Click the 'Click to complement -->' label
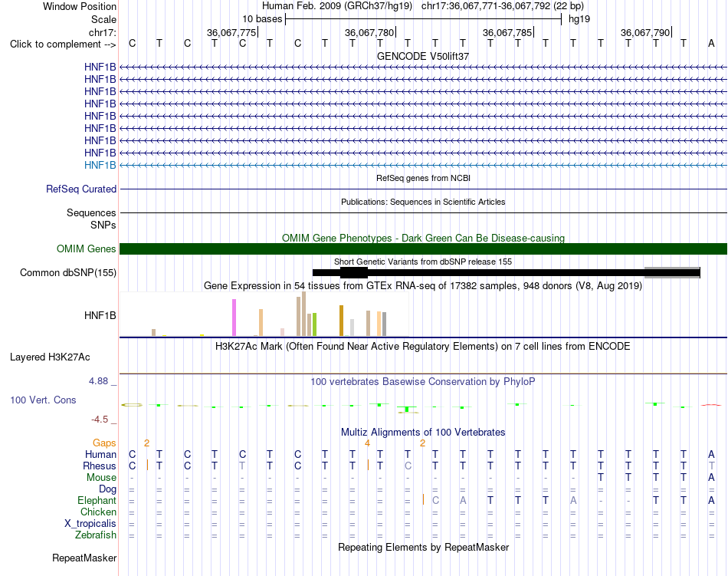The image size is (728, 576). click(63, 44)
